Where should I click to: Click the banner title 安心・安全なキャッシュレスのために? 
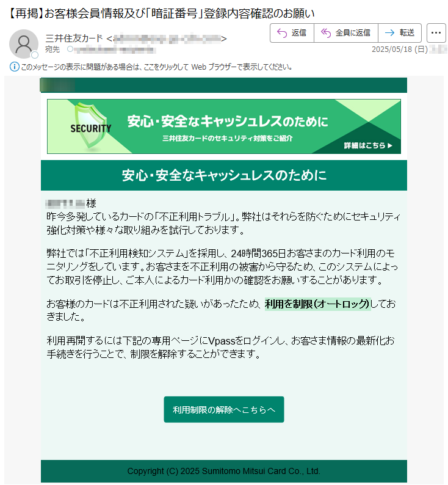point(228,121)
